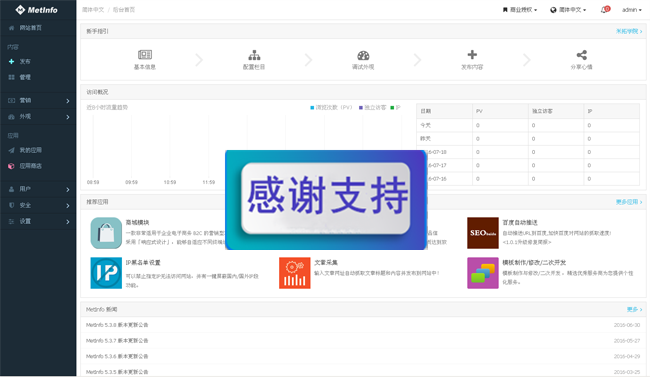Select the 发布 plus item in the sidebar

[19, 61]
